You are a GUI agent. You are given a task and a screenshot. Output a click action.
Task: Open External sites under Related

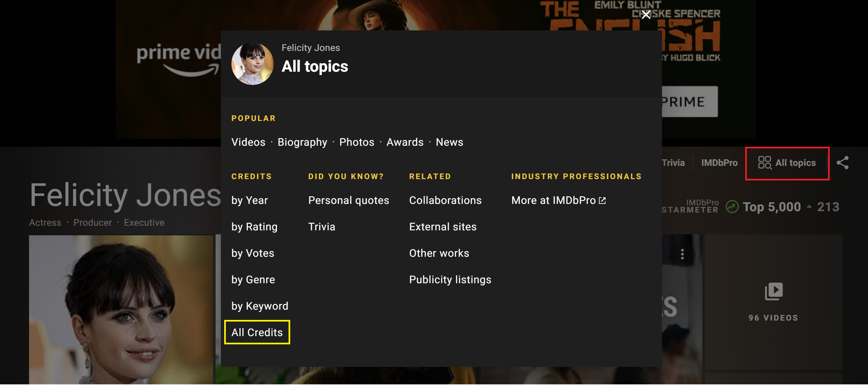[443, 226]
